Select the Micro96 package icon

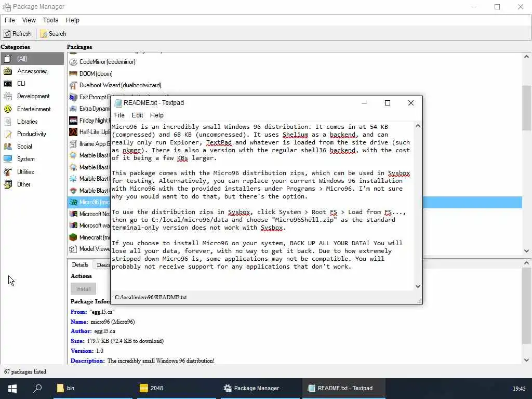73,202
